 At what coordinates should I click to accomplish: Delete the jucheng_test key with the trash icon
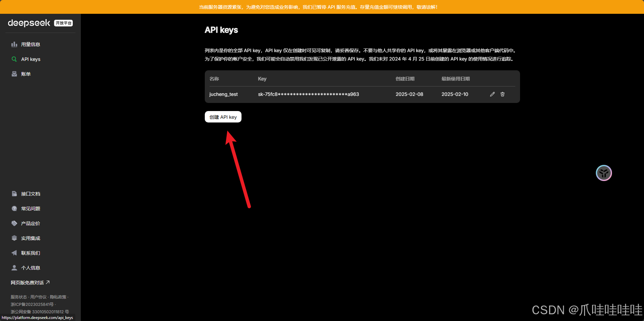(503, 94)
